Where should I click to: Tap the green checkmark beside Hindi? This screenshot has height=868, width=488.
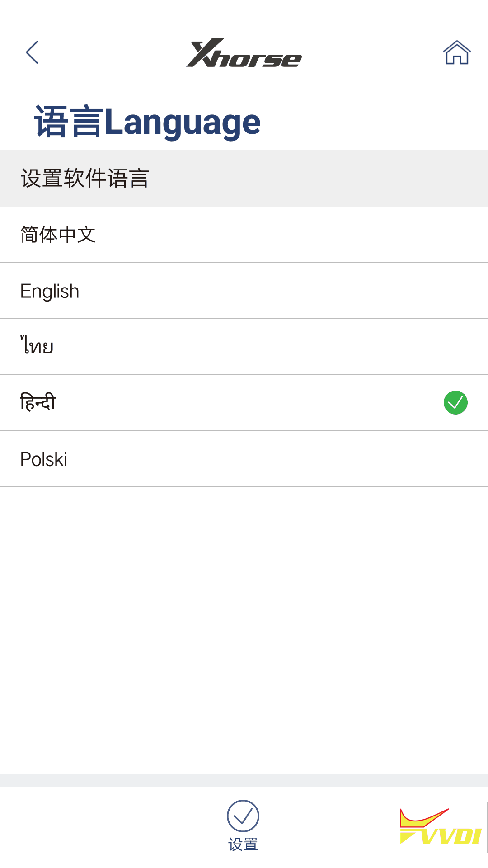(455, 402)
